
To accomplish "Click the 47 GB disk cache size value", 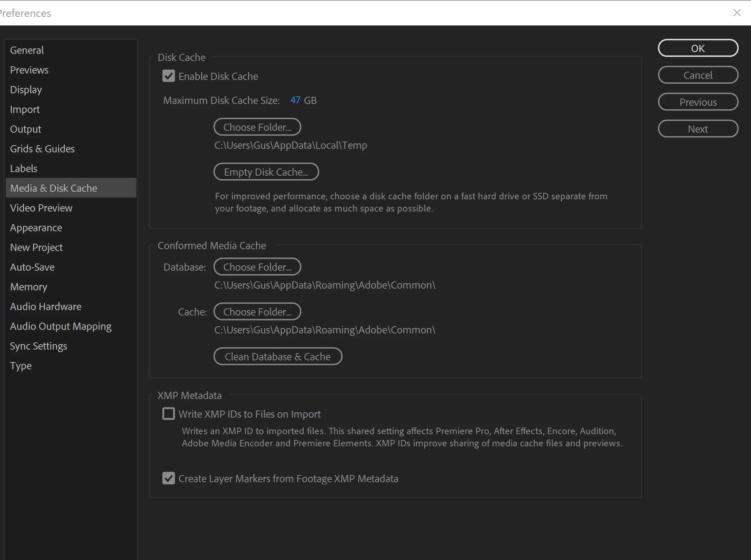I will click(295, 100).
